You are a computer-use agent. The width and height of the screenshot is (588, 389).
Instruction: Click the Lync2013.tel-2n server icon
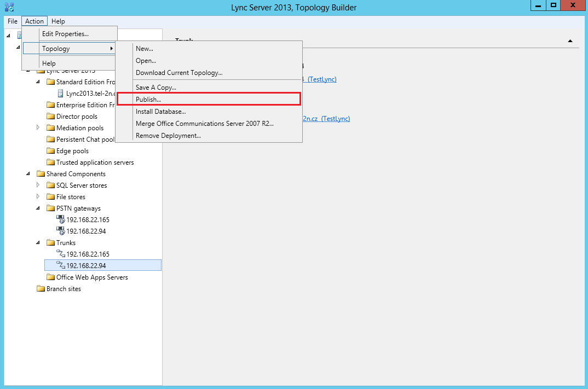(60, 93)
